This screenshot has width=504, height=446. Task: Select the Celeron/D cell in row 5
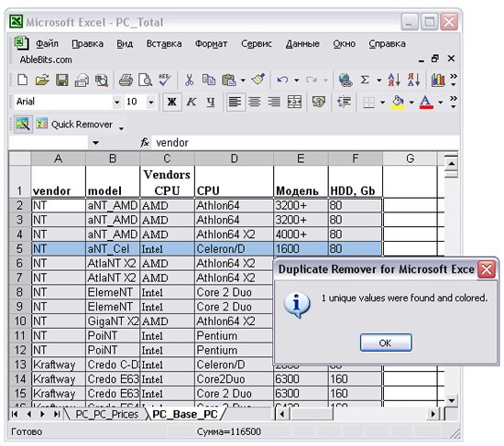[x=234, y=249]
